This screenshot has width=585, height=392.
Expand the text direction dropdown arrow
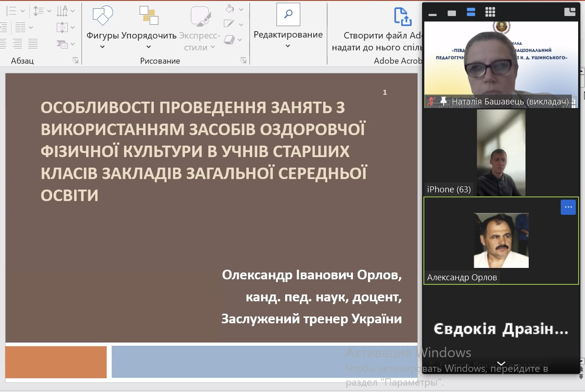point(73,11)
